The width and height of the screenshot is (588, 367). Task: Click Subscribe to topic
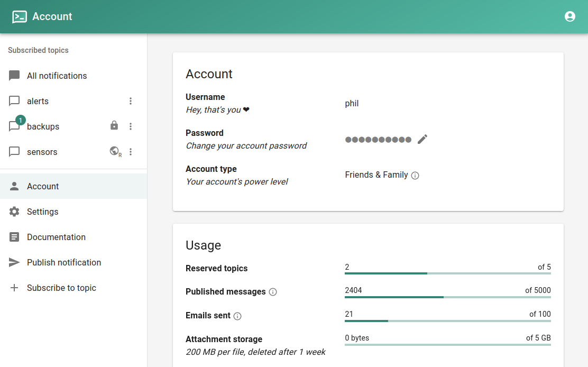click(61, 288)
